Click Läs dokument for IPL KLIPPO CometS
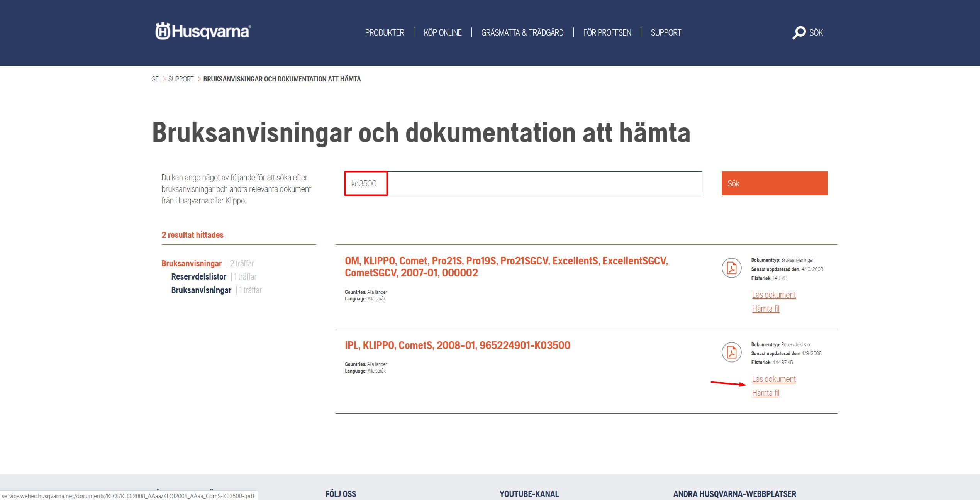980x500 pixels. [774, 379]
